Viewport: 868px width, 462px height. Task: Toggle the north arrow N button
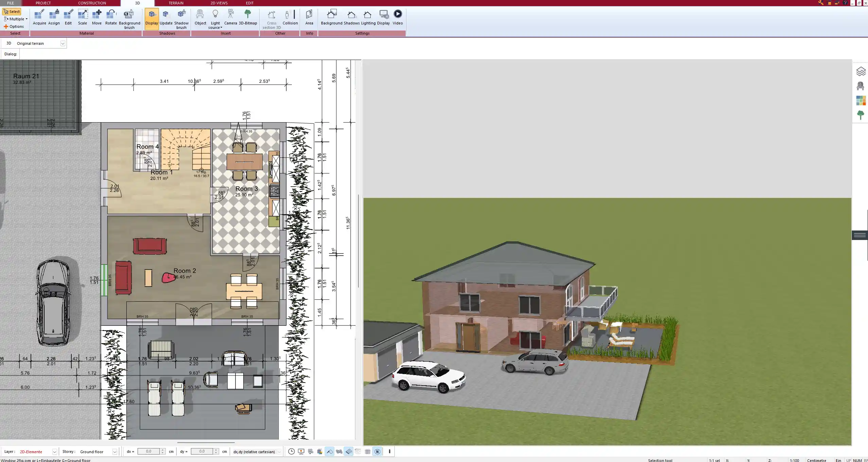point(377,451)
